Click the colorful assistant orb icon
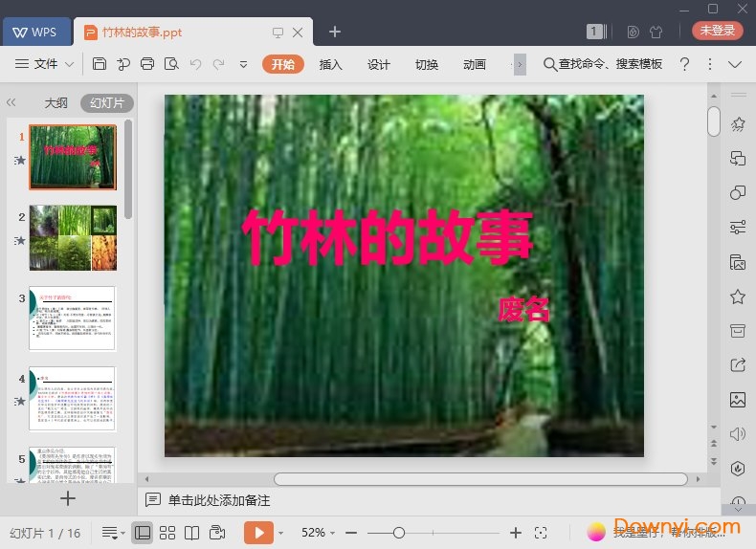The image size is (756, 549). [596, 532]
